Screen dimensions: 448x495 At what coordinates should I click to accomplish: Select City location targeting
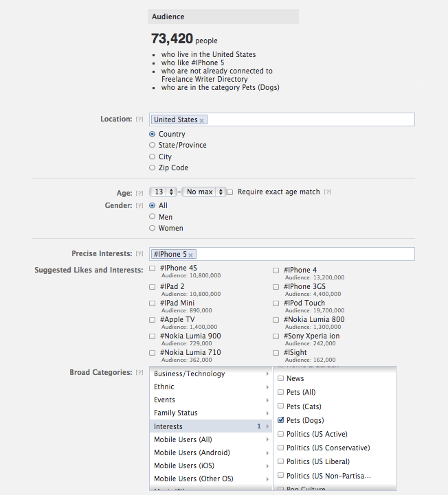click(x=153, y=157)
